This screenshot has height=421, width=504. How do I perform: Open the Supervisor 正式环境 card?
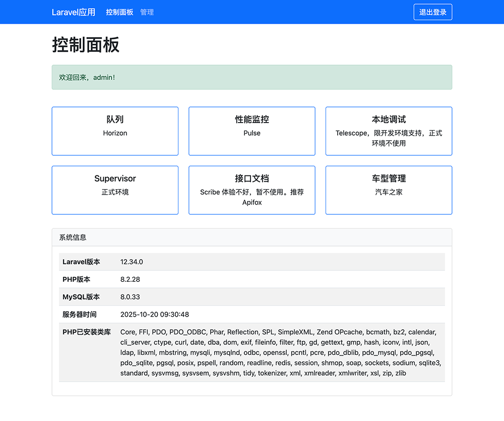click(x=115, y=190)
